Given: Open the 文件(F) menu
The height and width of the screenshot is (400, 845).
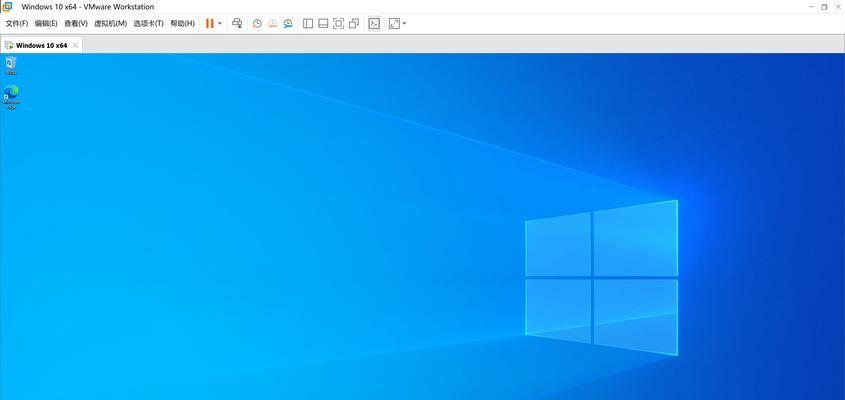Looking at the screenshot, I should (x=17, y=24).
